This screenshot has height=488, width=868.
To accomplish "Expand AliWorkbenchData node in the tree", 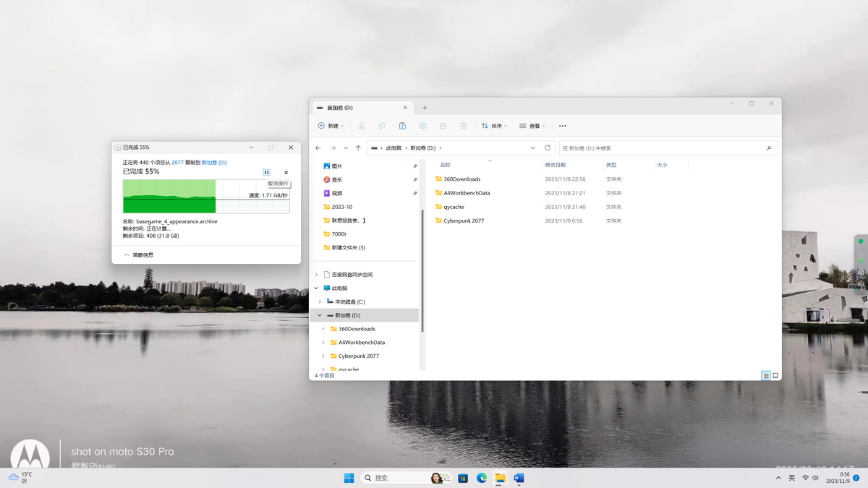I will (323, 343).
